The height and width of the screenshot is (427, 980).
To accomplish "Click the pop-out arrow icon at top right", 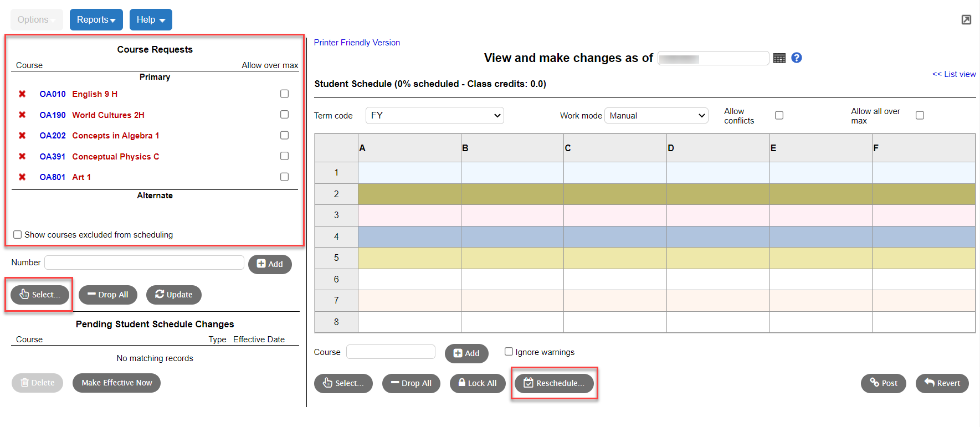I will (x=967, y=19).
